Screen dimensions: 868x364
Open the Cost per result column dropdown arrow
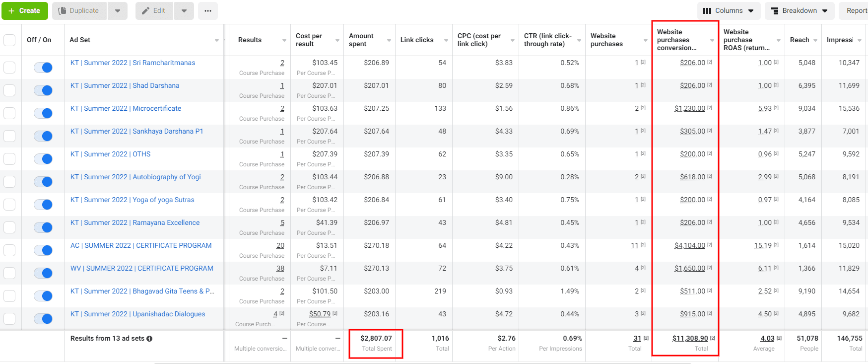click(337, 40)
